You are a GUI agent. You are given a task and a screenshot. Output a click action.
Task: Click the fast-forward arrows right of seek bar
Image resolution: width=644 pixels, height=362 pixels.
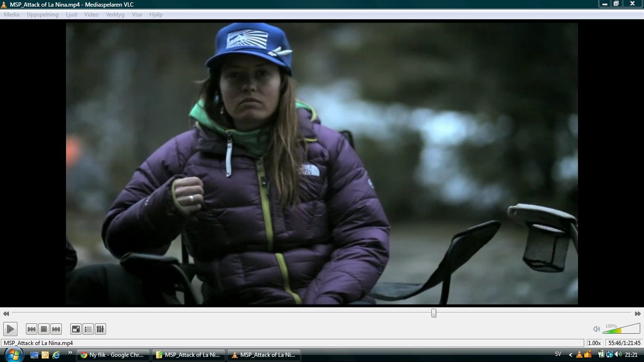click(x=637, y=313)
